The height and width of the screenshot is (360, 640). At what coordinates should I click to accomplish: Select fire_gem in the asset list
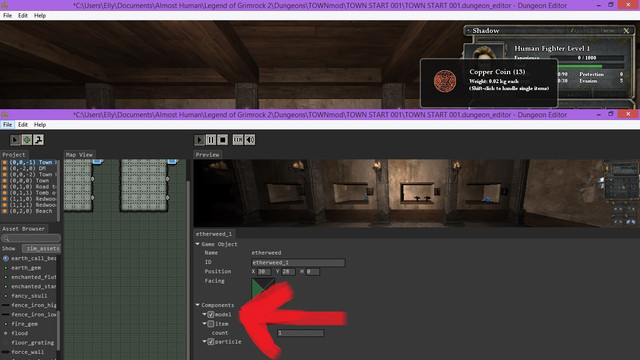point(24,324)
